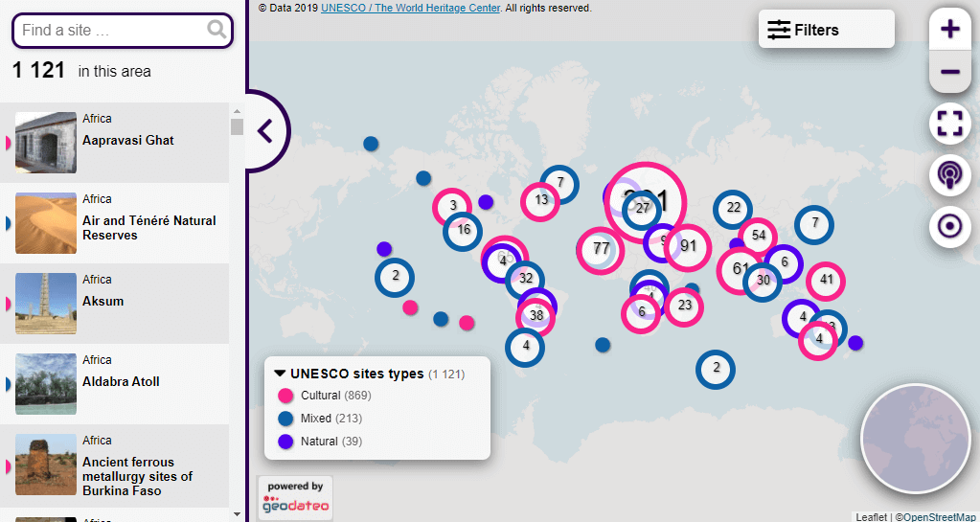The image size is (980, 522).
Task: Click the podcast-style broadcast icon button
Action: point(950,175)
